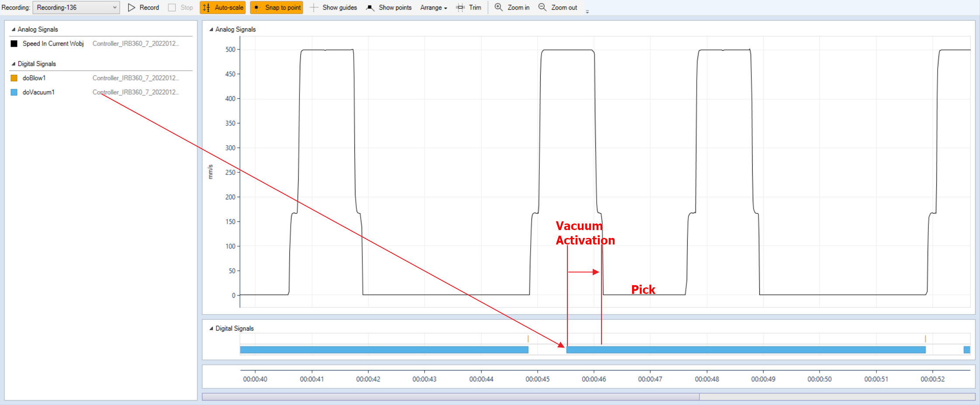Click the mm/s axis unit label
The height and width of the screenshot is (405, 980).
(x=210, y=172)
